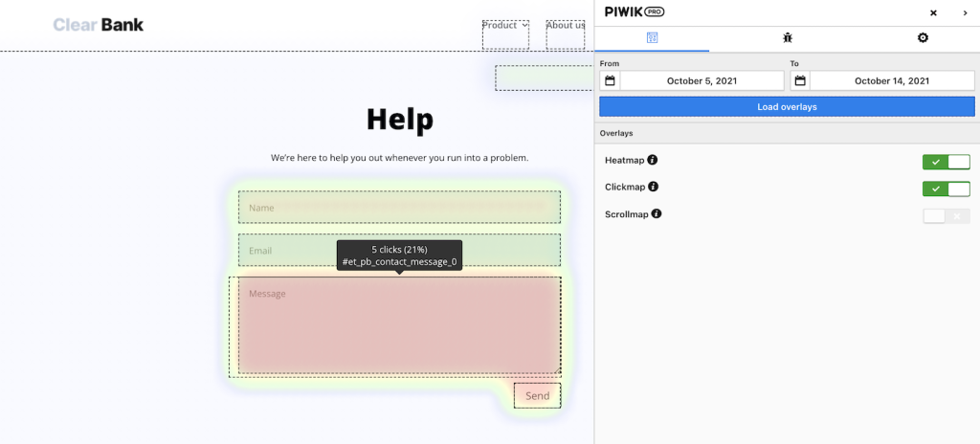Click the Help heading
Screen dimensions: 980x444
(x=400, y=119)
